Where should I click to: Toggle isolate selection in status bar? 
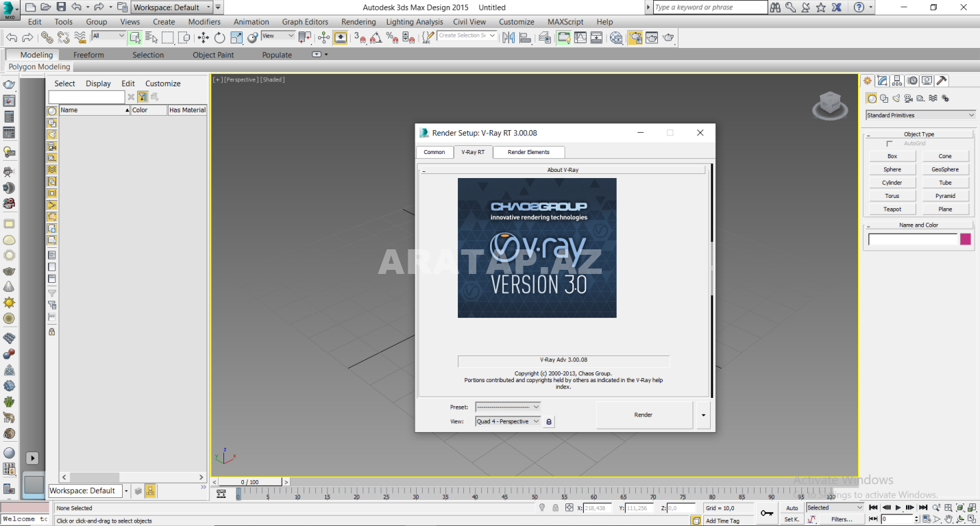click(541, 508)
